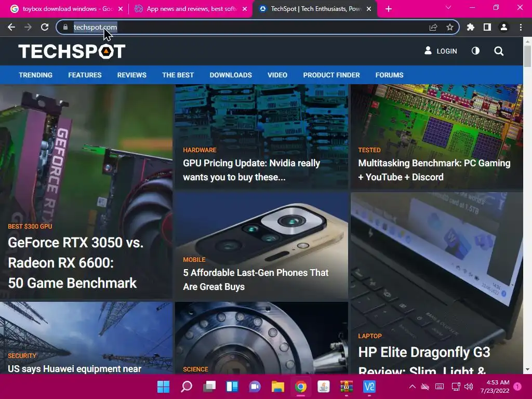Open Multitasking Benchmark article
532x399 pixels.
(x=434, y=170)
